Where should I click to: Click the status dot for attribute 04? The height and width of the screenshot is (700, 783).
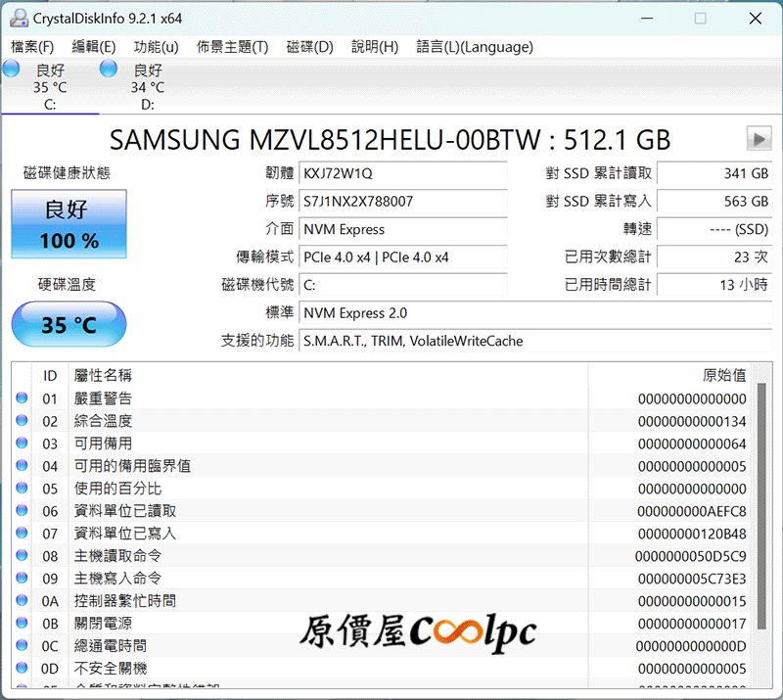[x=22, y=465]
